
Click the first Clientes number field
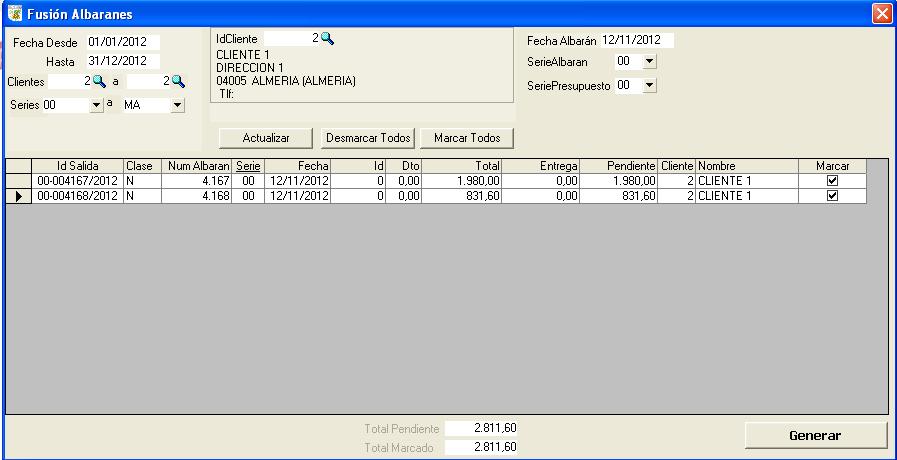[x=70, y=82]
